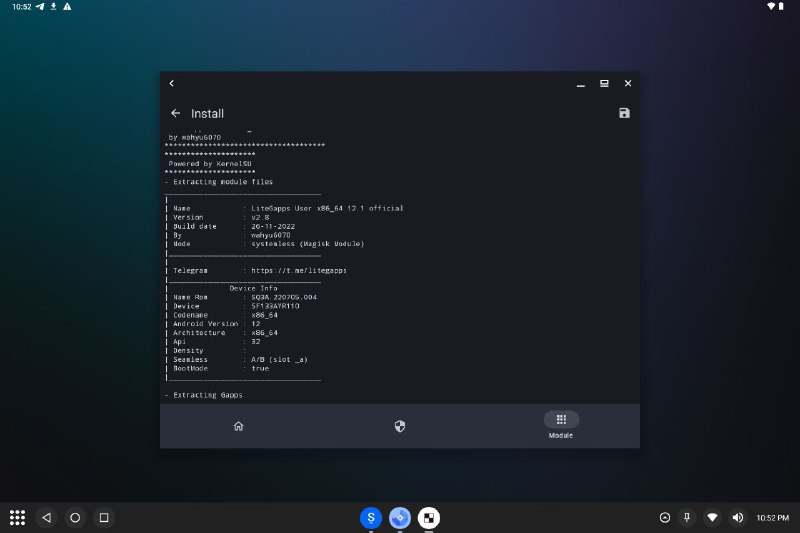800x533 pixels.
Task: Click the 'Device Info' heading in the log
Action: point(253,288)
